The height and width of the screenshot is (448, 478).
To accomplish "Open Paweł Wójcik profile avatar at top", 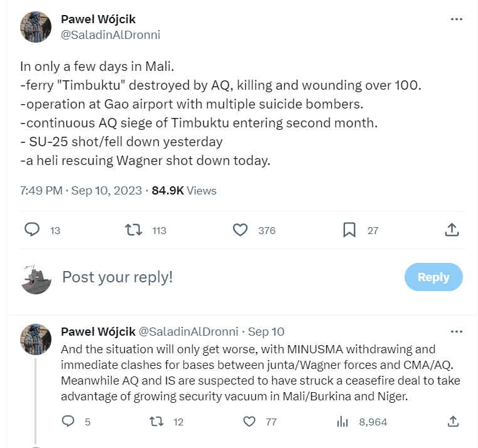I will click(x=36, y=27).
